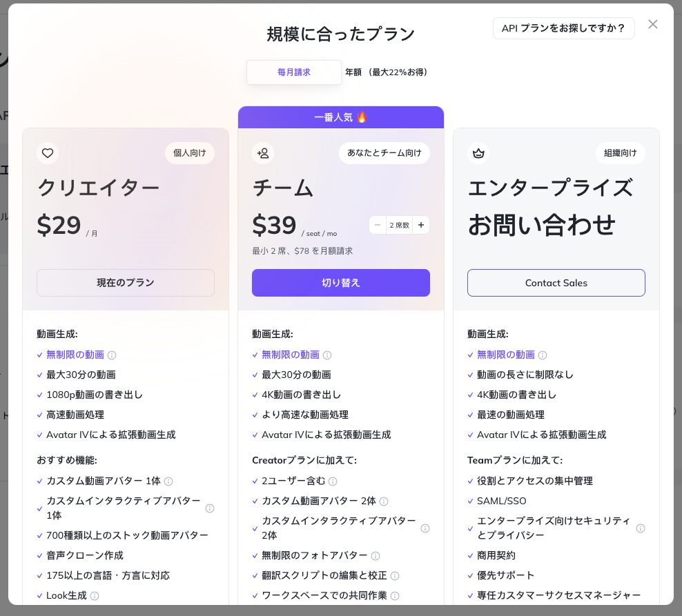
Task: Click the add-user icon on the Team plan card
Action: pos(263,153)
